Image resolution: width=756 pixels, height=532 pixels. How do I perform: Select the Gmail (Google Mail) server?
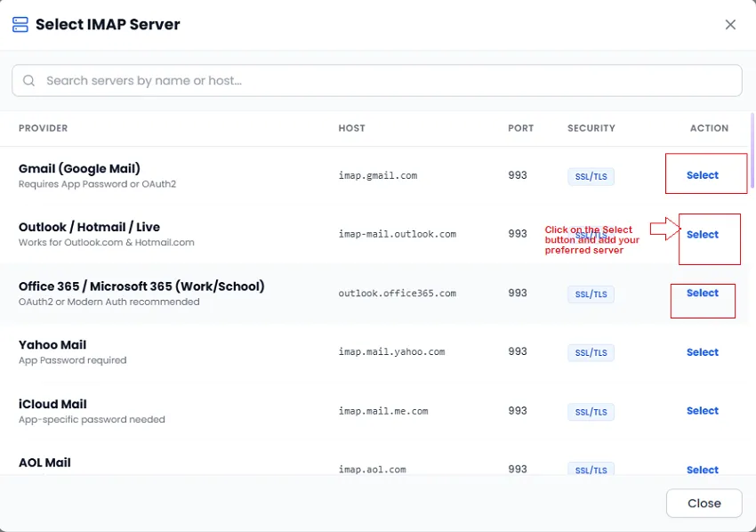pos(703,174)
